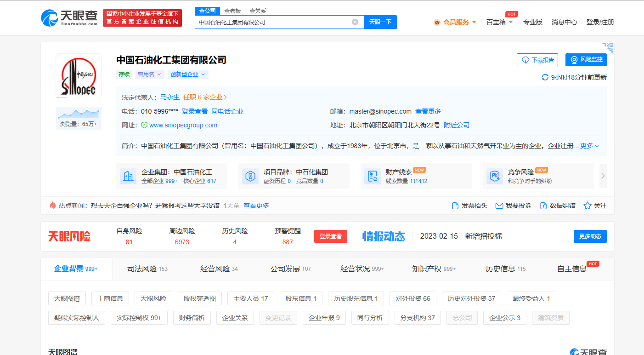
Task: Click 查看更多 beside hot news
Action: [256, 206]
